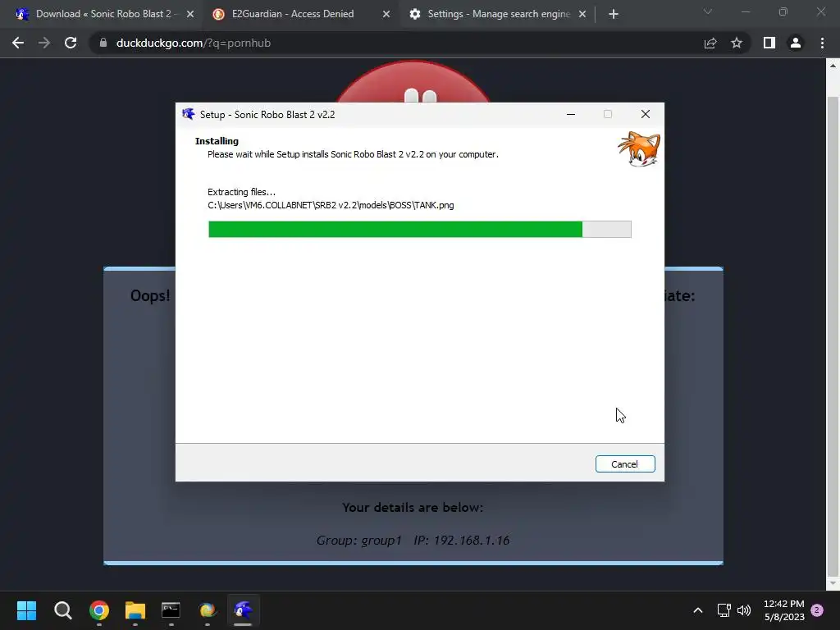Close the Setup - Sonic Robo Blast 2 dialog
Screen dimensions: 840x630
(645, 114)
